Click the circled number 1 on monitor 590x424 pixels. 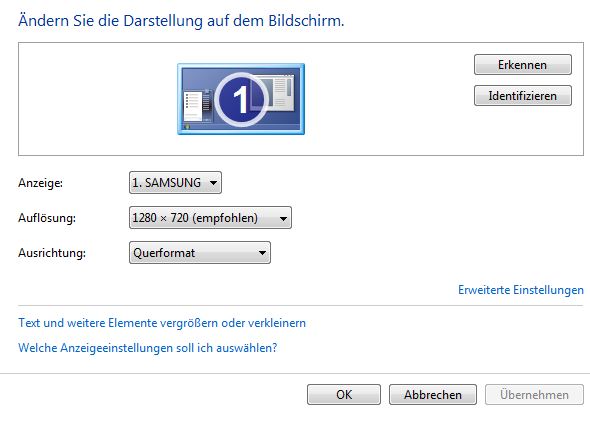coord(242,99)
